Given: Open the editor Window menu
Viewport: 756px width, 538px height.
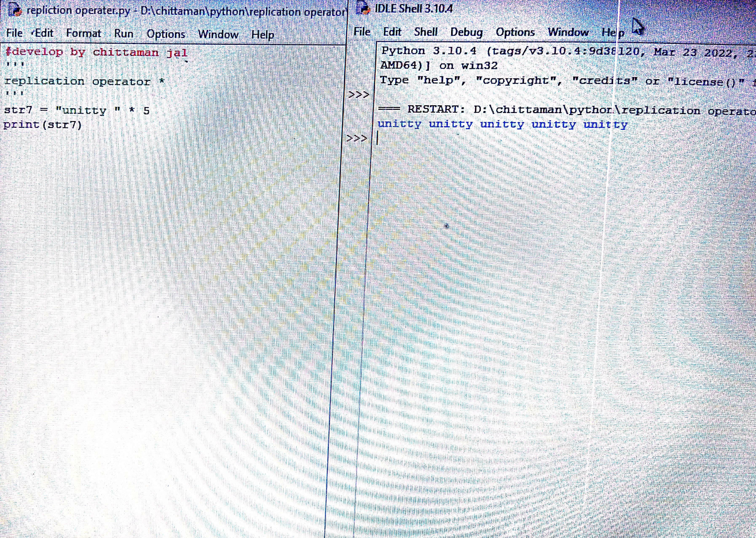Looking at the screenshot, I should (218, 35).
